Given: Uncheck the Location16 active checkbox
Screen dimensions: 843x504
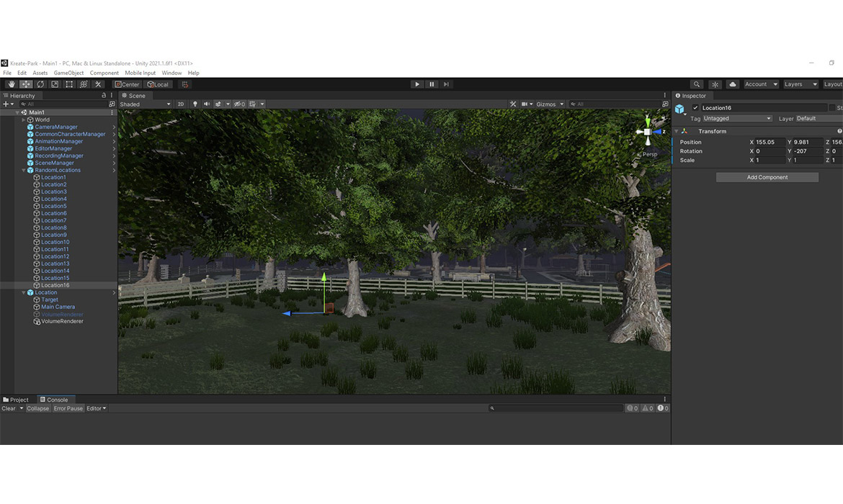Looking at the screenshot, I should pos(695,108).
